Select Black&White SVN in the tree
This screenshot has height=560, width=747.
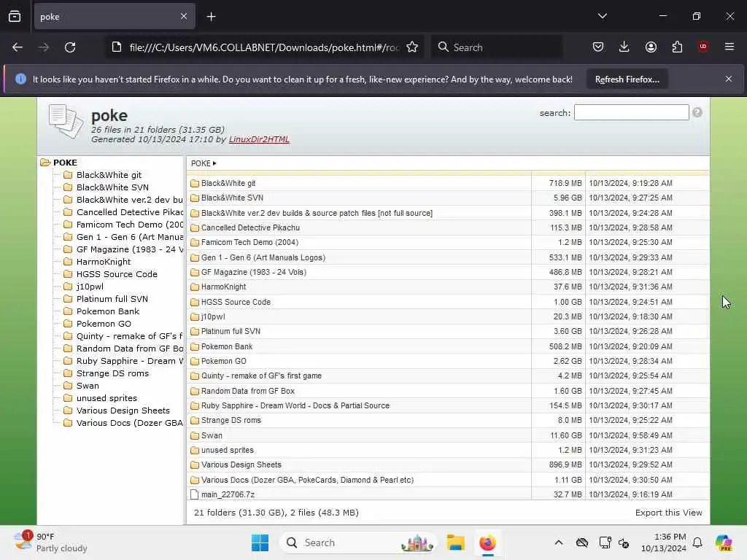pyautogui.click(x=112, y=187)
